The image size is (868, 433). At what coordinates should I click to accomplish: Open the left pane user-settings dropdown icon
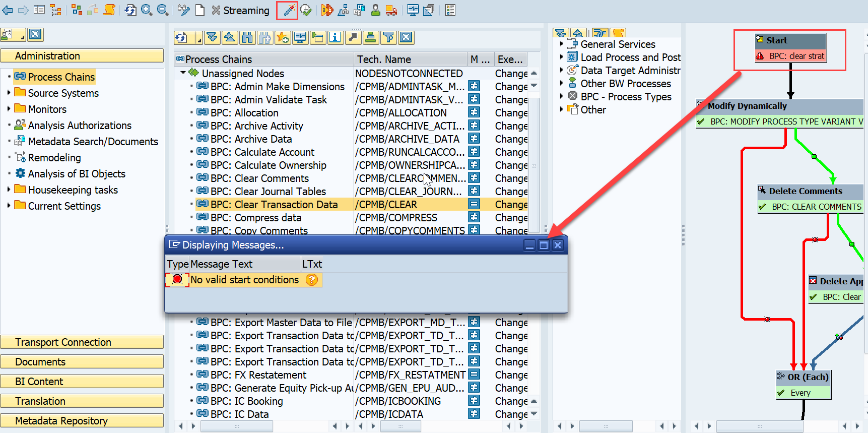point(13,34)
